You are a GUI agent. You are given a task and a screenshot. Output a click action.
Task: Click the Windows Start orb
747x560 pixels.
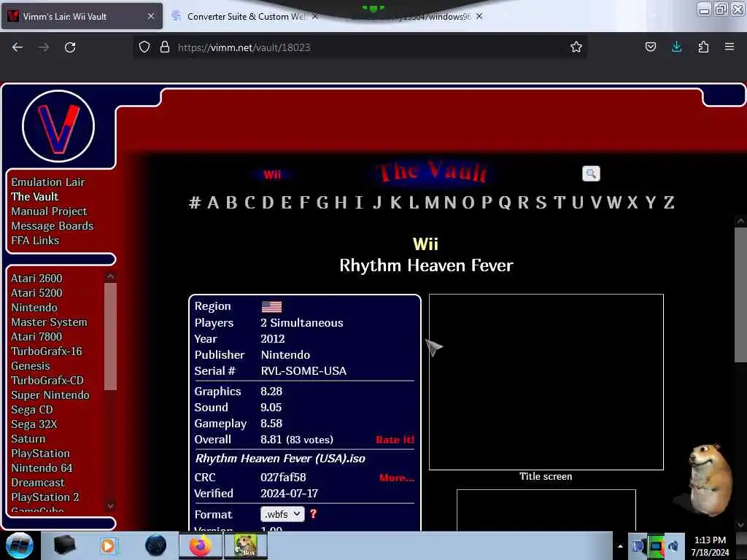click(19, 545)
